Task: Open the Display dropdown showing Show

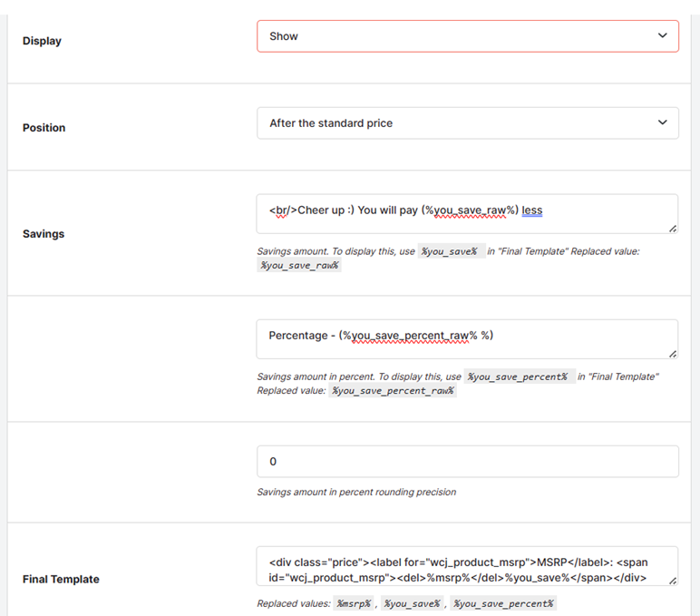Action: (x=467, y=36)
